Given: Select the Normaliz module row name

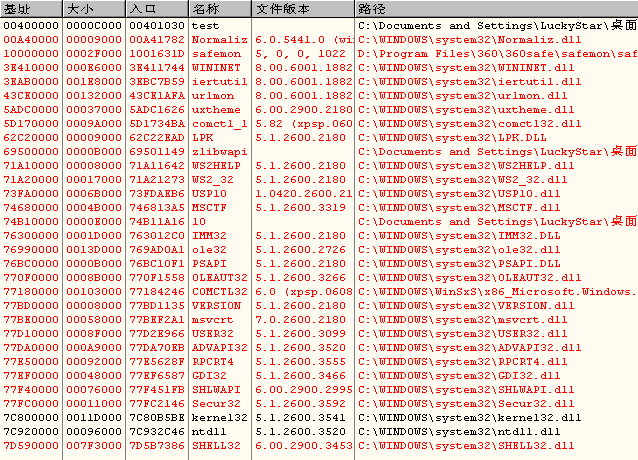Looking at the screenshot, I should [x=220, y=40].
